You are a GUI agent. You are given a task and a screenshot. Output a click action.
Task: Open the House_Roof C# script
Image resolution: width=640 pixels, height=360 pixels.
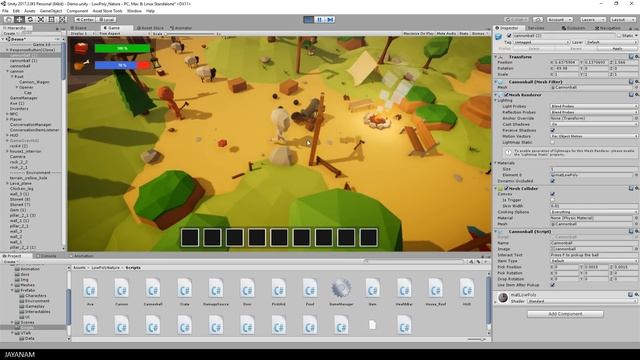pos(436,289)
